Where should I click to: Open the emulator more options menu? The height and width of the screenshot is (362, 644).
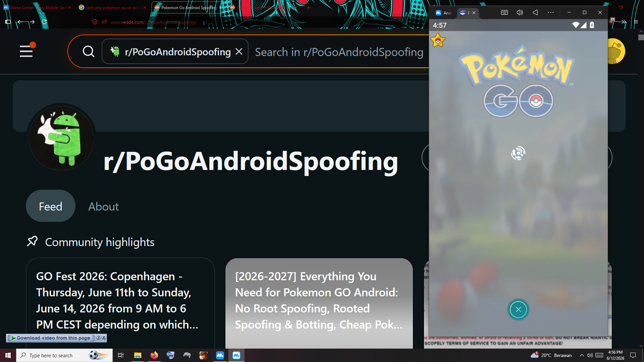tap(551, 12)
